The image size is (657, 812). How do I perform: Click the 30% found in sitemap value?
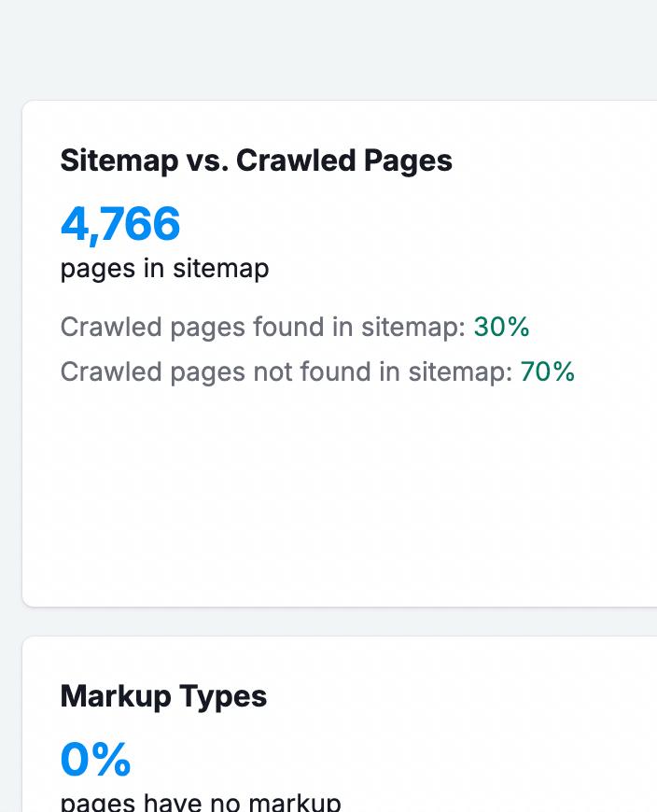coord(501,327)
